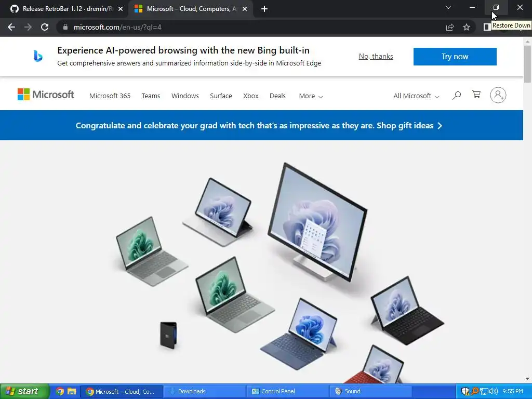Viewport: 532px width, 399px height.
Task: Click the Try now button
Action: pos(455,56)
